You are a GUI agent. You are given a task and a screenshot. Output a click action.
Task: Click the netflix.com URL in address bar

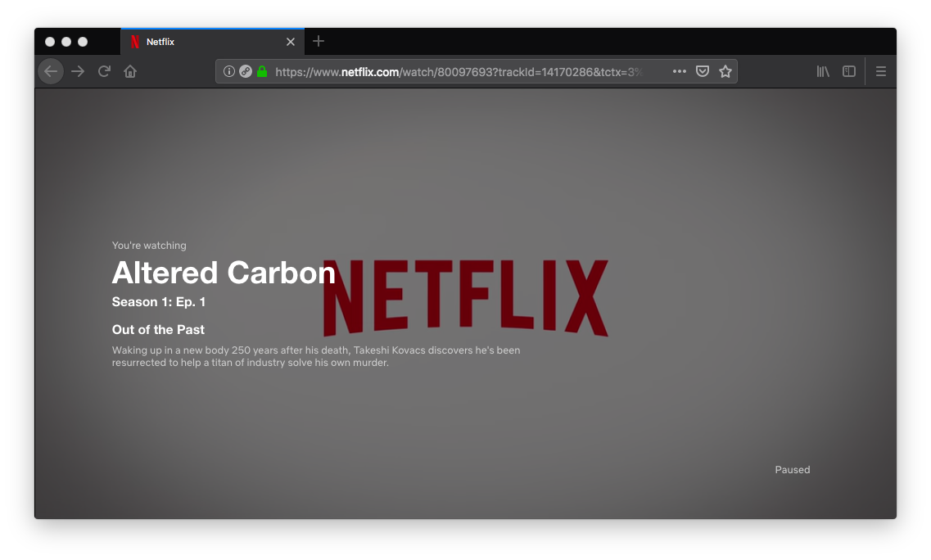459,72
